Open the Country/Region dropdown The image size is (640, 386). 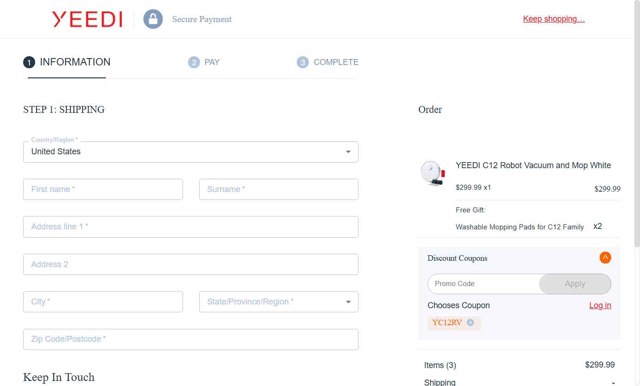tap(191, 152)
